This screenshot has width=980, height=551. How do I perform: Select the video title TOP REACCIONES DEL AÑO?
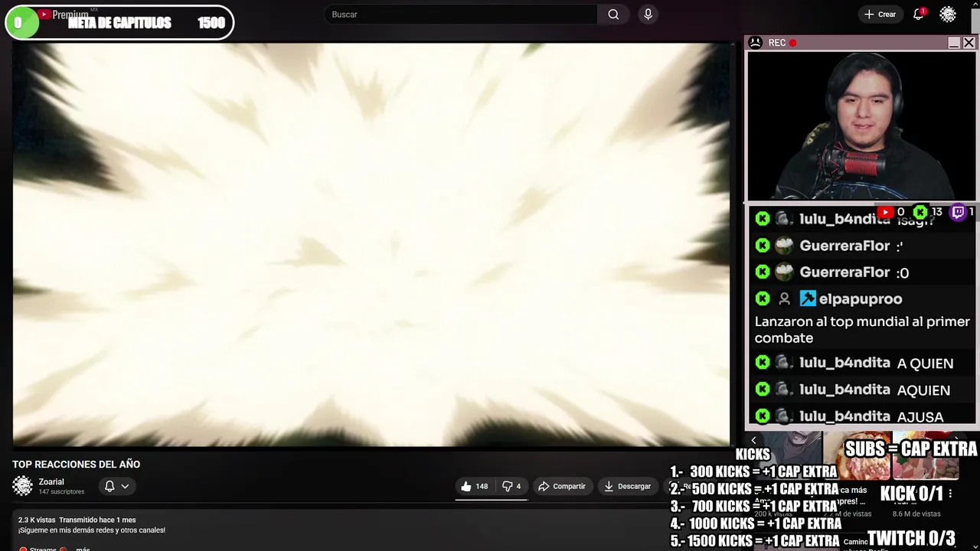pos(76,465)
